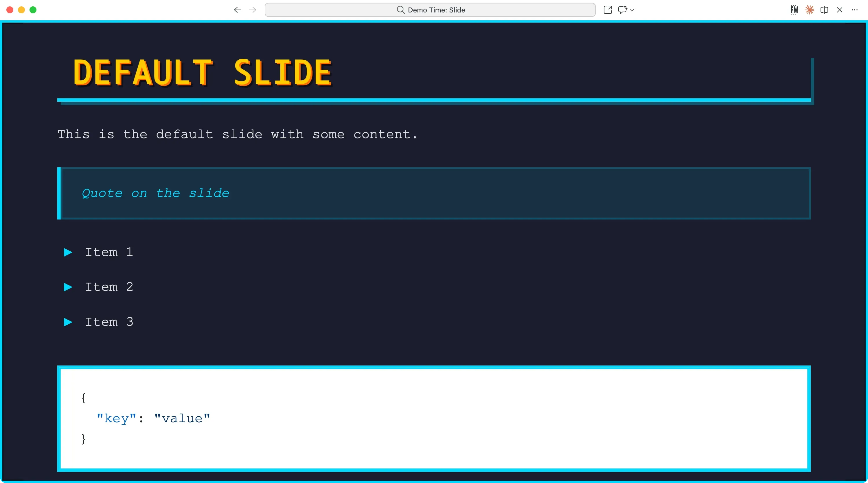Viewport: 868px width, 483px height.
Task: Launch the Front Matter FM icon
Action: coord(794,10)
